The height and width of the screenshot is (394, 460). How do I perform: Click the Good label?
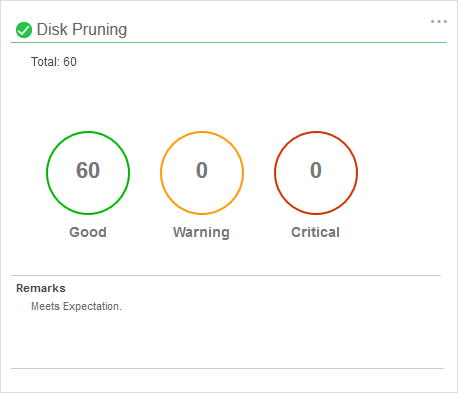pos(88,232)
